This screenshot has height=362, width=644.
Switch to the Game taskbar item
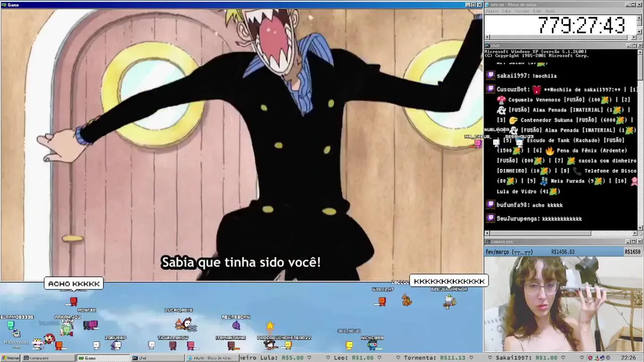click(103, 358)
